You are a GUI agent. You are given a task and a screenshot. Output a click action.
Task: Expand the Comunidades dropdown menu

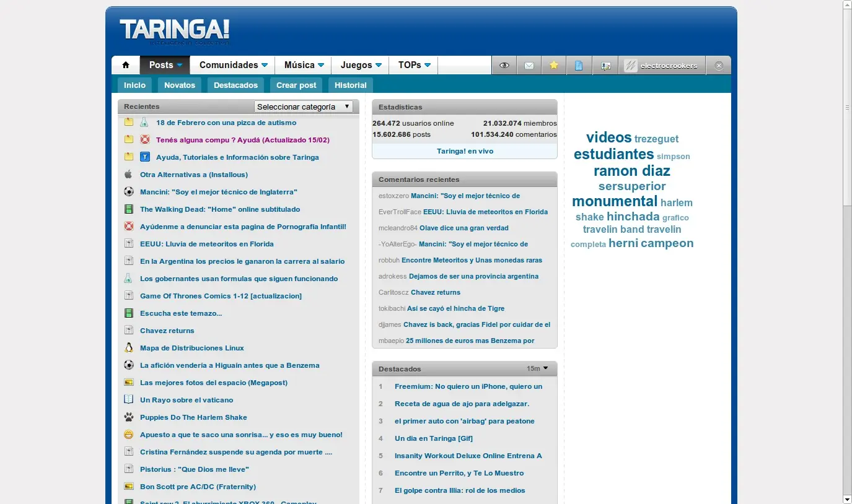tap(265, 65)
